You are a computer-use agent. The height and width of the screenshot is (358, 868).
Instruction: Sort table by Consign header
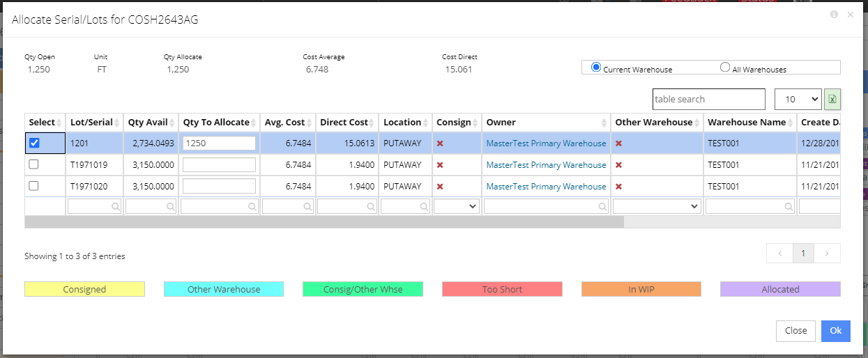[x=457, y=122]
